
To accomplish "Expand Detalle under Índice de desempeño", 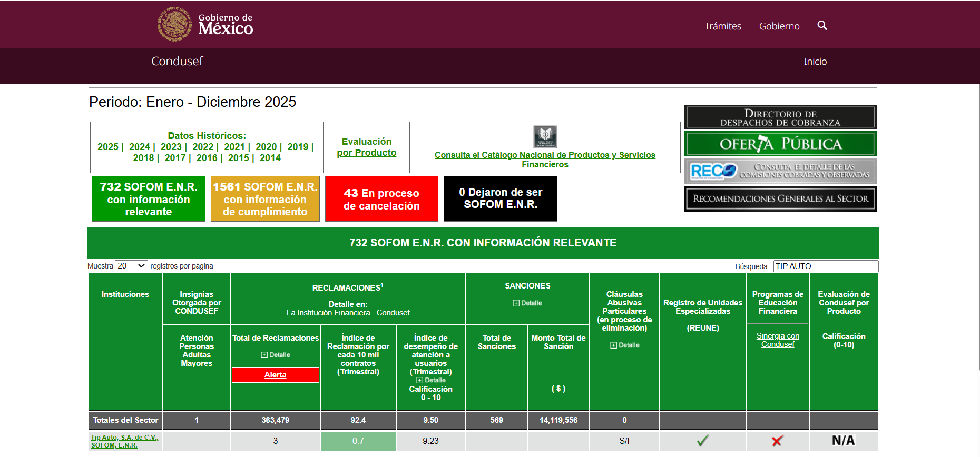I will (x=431, y=380).
